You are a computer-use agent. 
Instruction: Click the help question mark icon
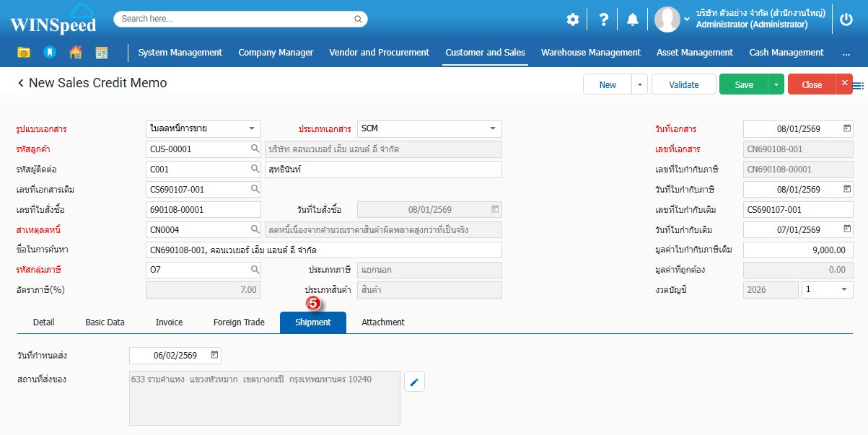(604, 19)
